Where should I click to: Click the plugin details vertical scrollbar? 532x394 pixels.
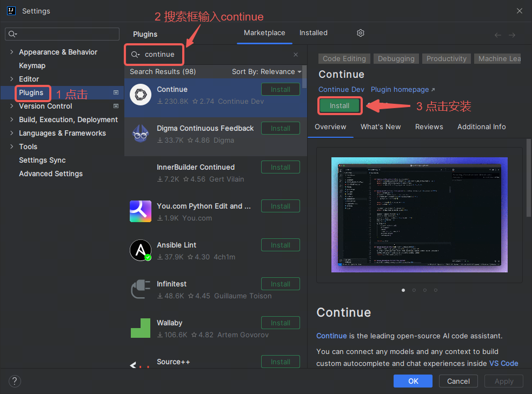(529, 178)
